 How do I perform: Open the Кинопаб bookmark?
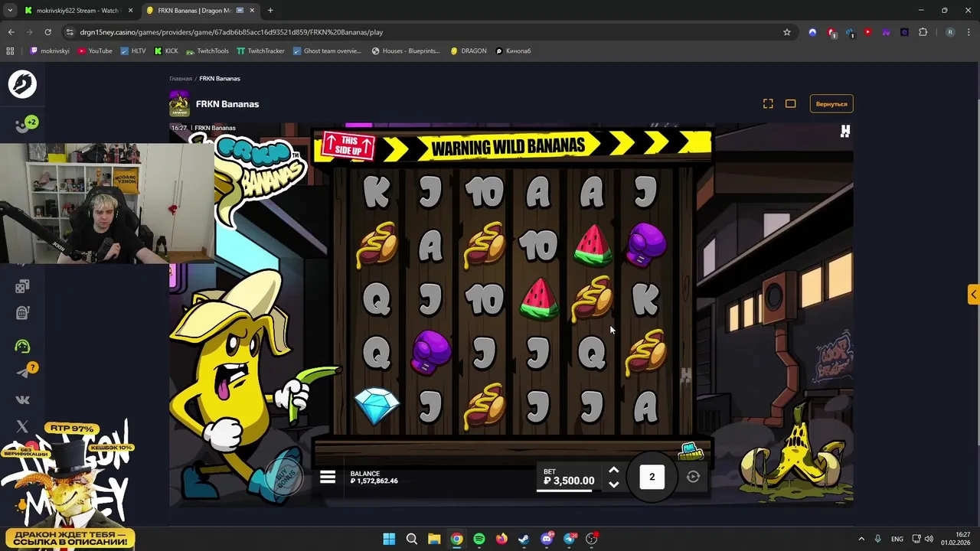513,51
